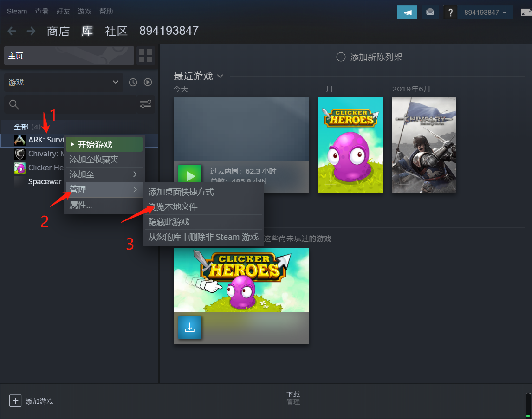The image size is (532, 419).
Task: Select Chivalry in the game list
Action: click(46, 154)
